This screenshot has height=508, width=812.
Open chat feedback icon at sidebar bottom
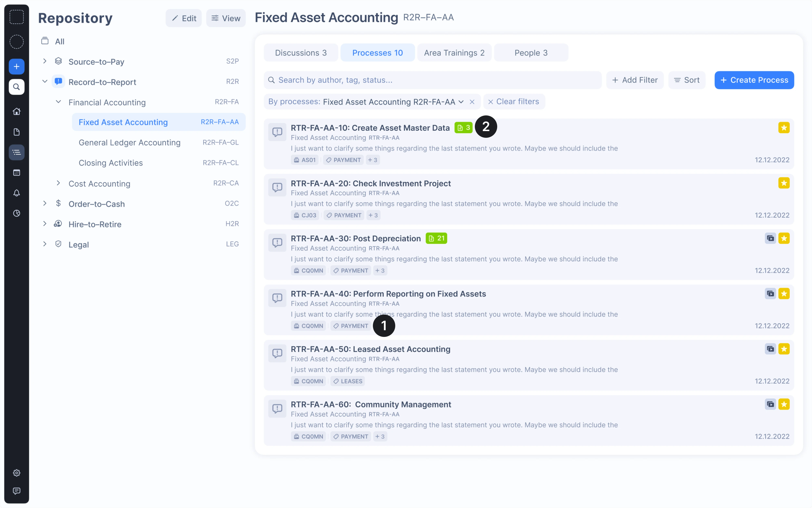tap(16, 491)
